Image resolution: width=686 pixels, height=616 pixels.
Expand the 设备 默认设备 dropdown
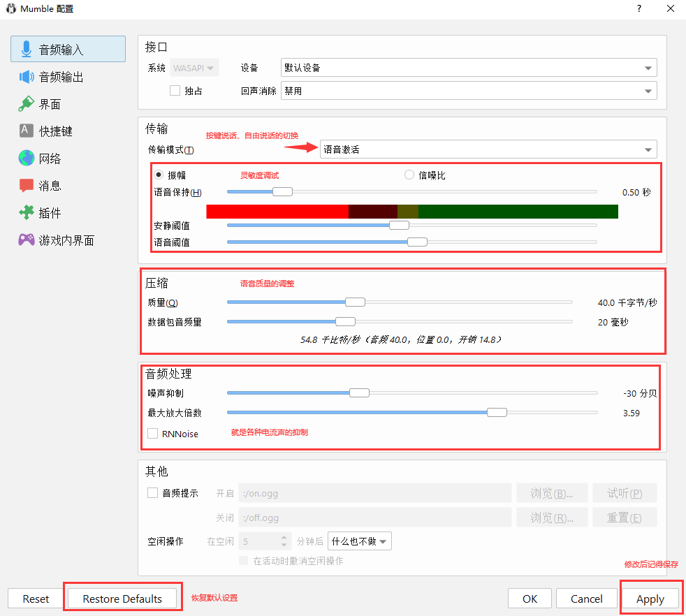click(x=469, y=68)
